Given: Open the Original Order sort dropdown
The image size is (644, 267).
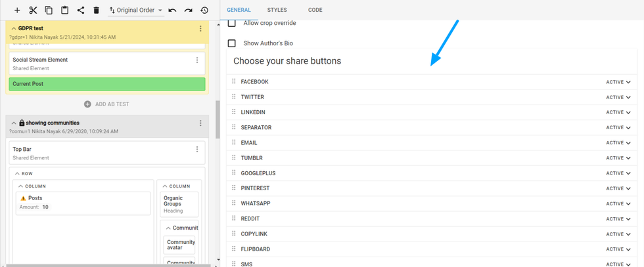Looking at the screenshot, I should [136, 10].
